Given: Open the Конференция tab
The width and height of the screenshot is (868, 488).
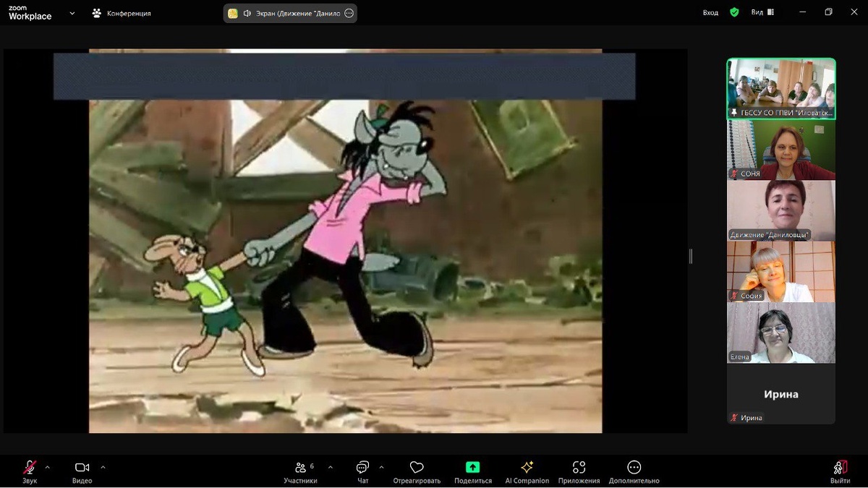Looking at the screenshot, I should point(122,13).
